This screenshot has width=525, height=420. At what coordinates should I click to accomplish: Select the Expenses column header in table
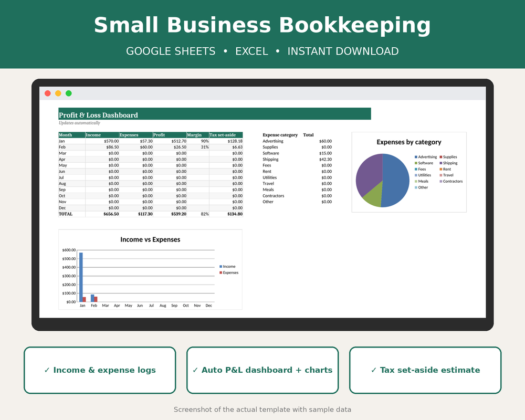click(x=136, y=135)
